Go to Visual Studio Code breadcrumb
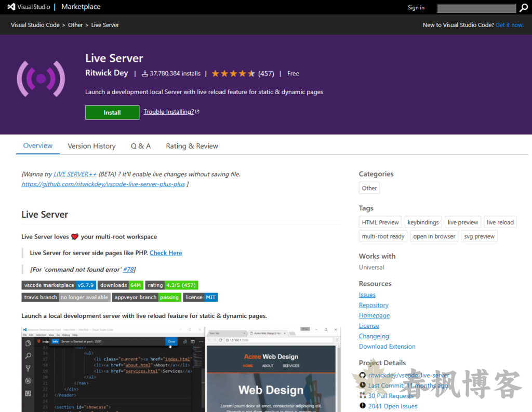This screenshot has height=412, width=532. 35,25
